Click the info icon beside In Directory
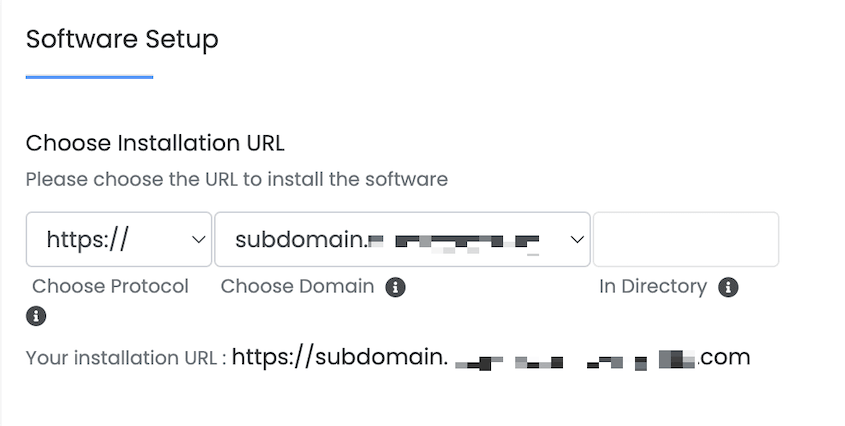The image size is (845, 426). point(728,287)
